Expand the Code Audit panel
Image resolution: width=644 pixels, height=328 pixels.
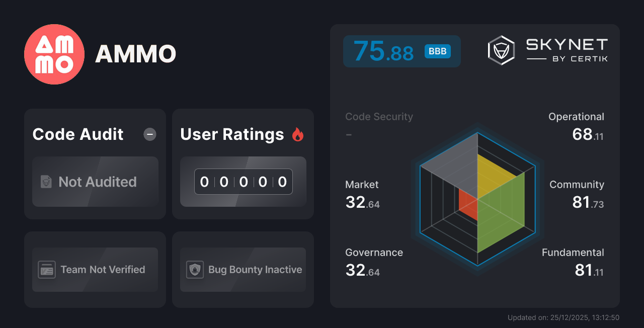(77, 134)
